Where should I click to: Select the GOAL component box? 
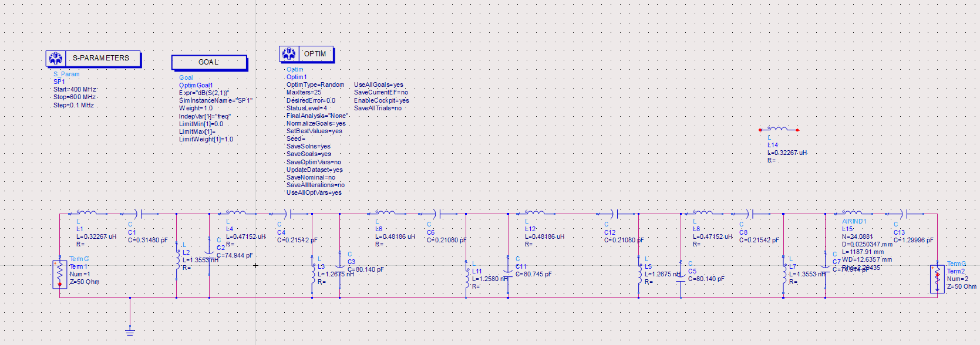[x=209, y=62]
